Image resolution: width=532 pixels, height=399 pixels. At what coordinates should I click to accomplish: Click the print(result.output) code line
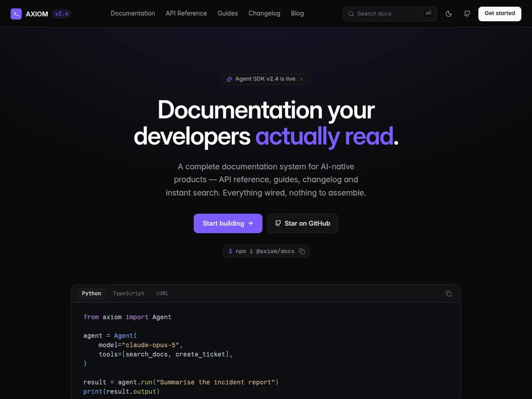[x=121, y=391]
